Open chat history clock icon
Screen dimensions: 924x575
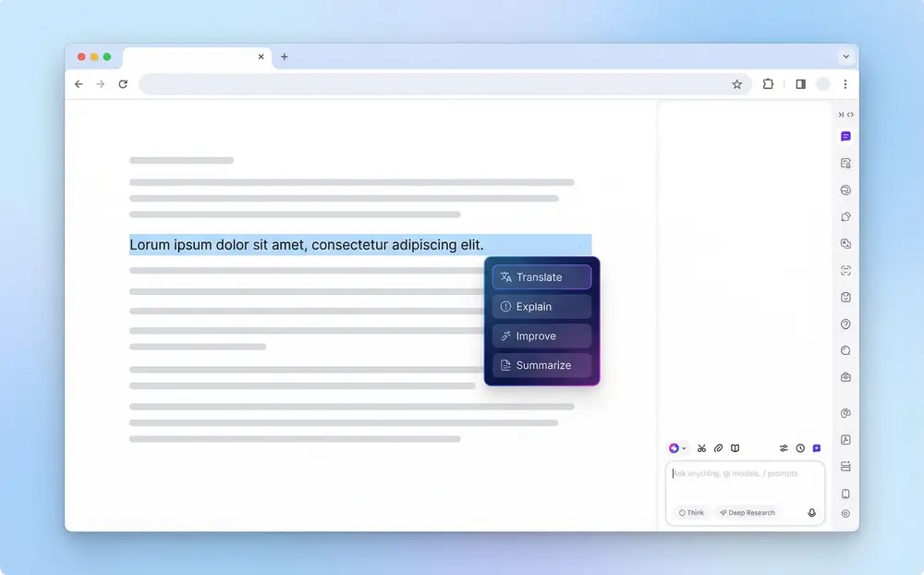(800, 448)
